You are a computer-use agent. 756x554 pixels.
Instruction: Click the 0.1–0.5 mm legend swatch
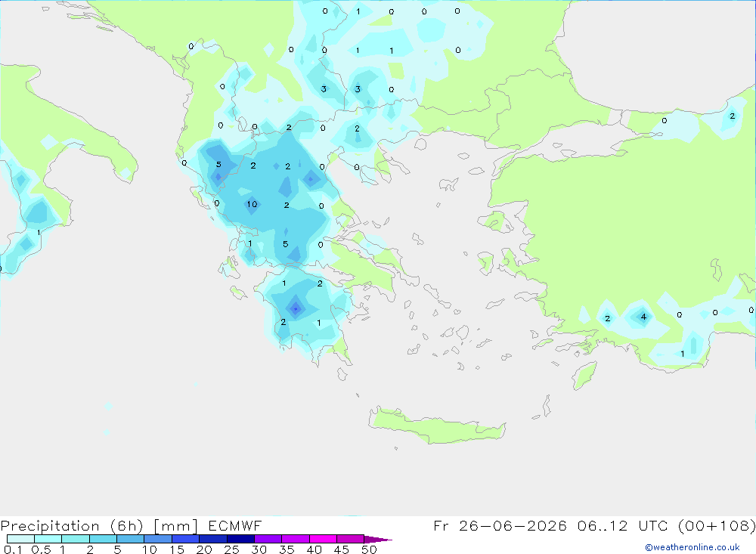(20, 539)
